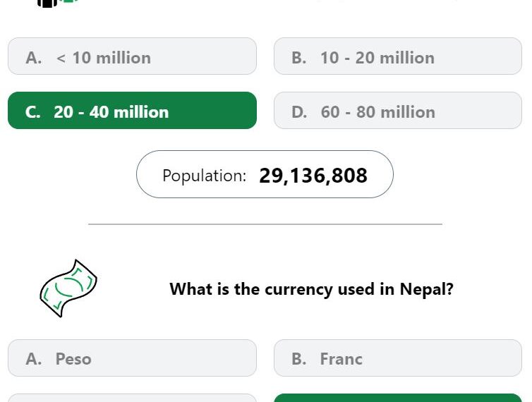Click the cut-off green answer below Franc

[x=398, y=398]
